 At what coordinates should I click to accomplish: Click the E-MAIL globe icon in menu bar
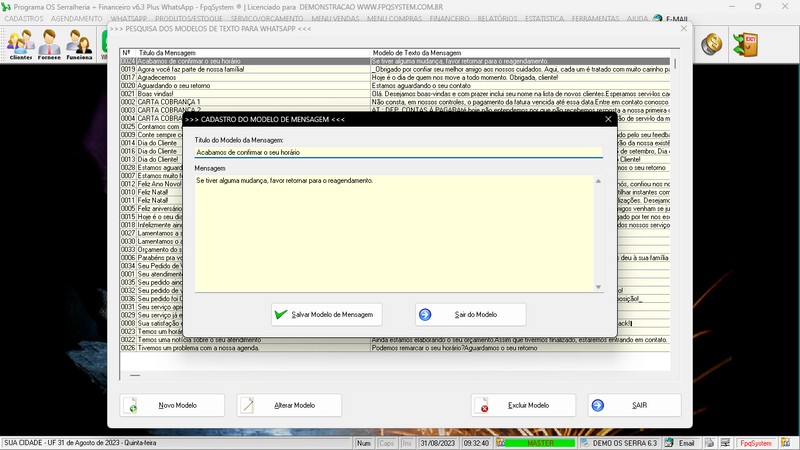tap(657, 18)
